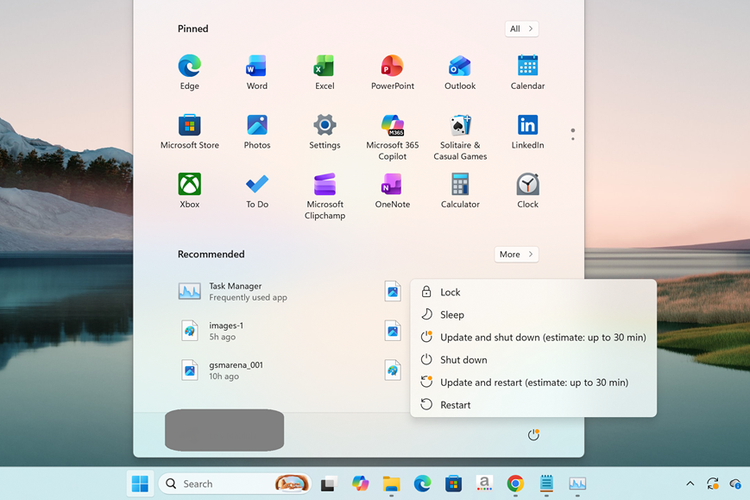Click the OneDrive cloud tray icon
Image resolution: width=750 pixels, height=500 pixels.
735,483
